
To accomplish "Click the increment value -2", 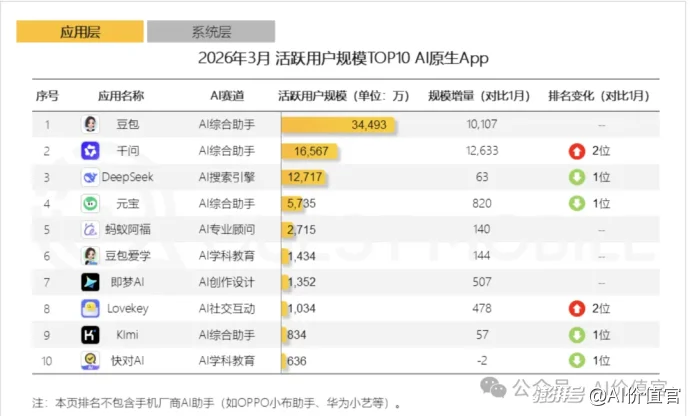I will tap(482, 361).
